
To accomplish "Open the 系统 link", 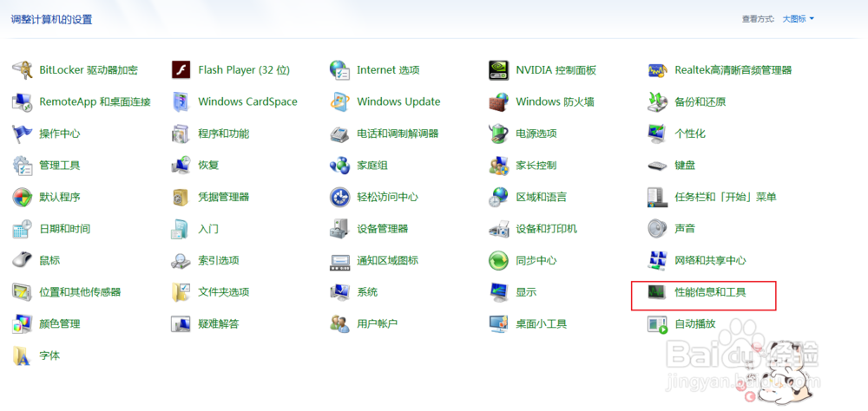I will click(x=367, y=291).
